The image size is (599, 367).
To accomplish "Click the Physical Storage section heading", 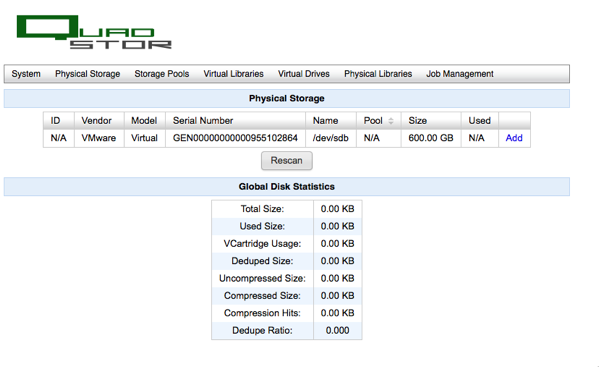I will point(287,99).
